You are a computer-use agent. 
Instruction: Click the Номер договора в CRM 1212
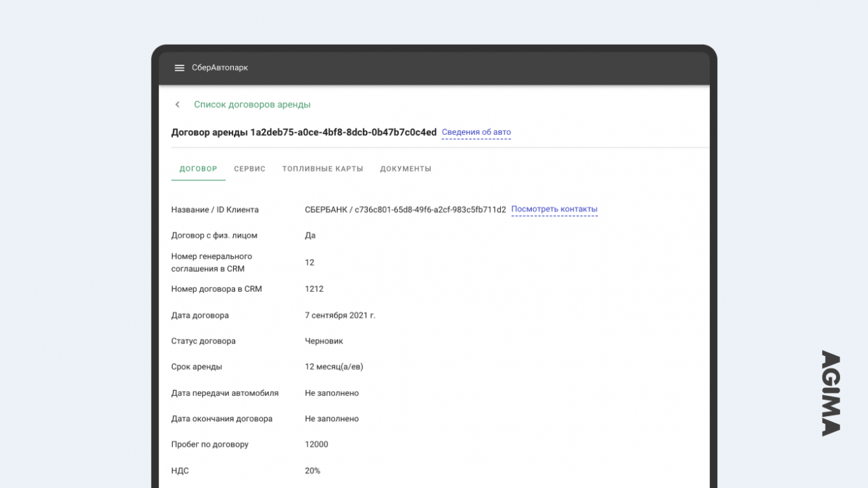pyautogui.click(x=314, y=289)
